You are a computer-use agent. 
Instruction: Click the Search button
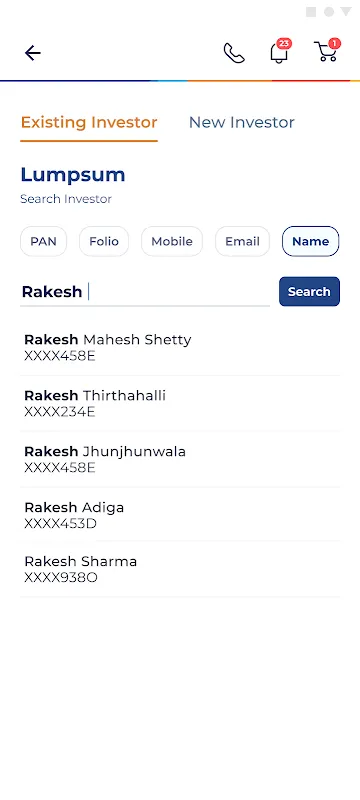pos(309,291)
